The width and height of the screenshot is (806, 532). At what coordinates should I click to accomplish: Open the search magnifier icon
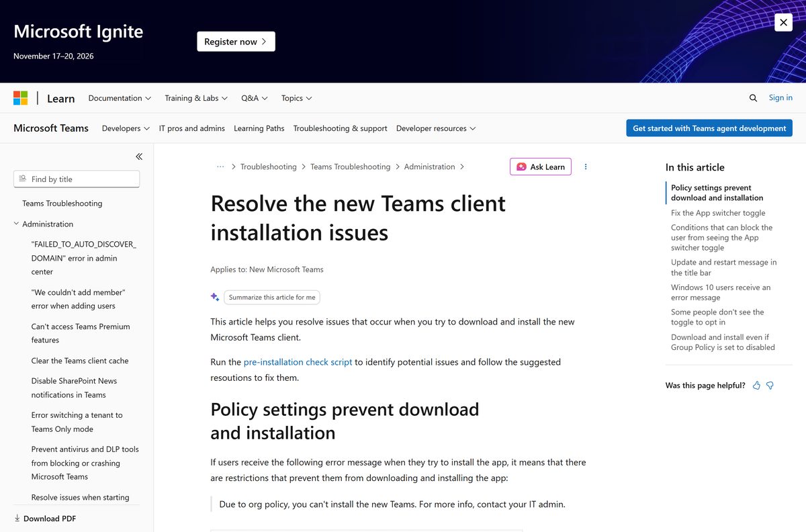pos(753,98)
